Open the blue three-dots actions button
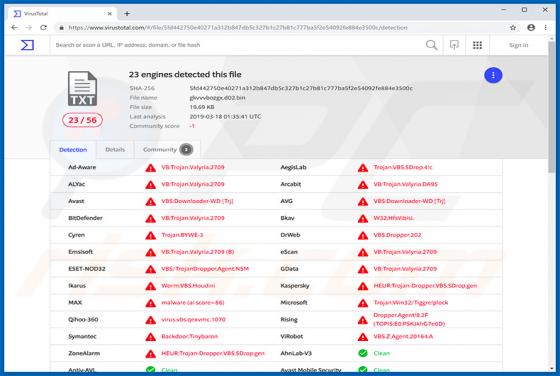The image size is (560, 376). (x=493, y=75)
